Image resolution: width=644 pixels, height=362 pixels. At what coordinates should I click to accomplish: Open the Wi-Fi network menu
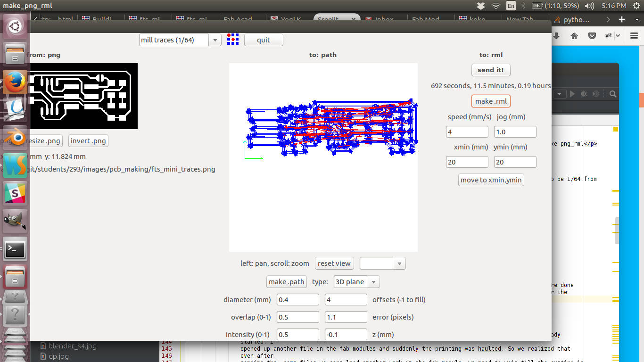496,6
